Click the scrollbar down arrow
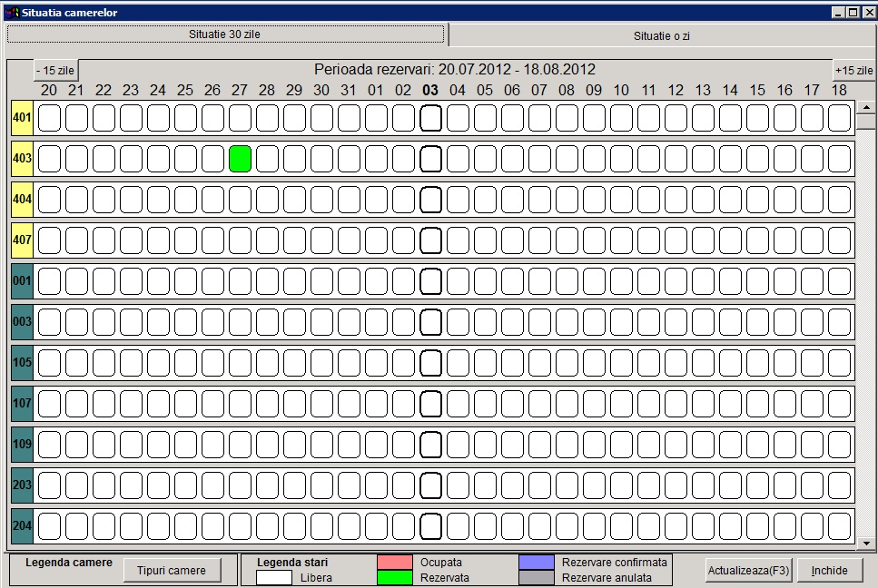This screenshot has width=878, height=588. [866, 542]
